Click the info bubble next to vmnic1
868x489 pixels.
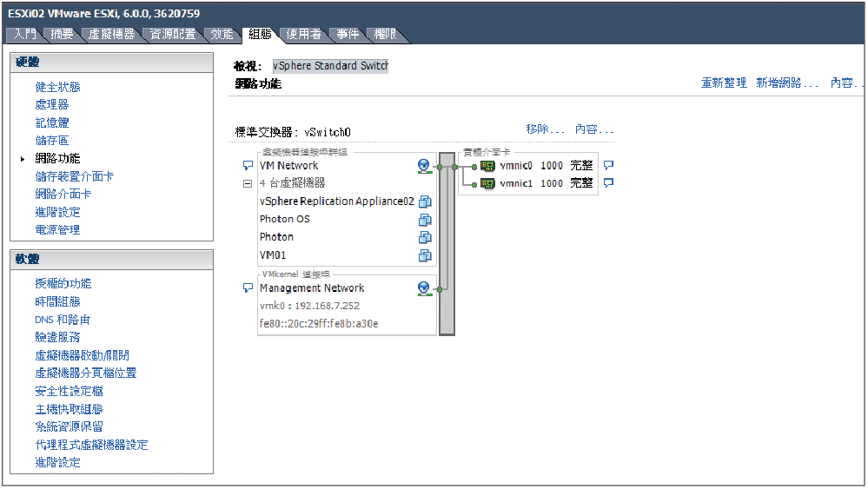(608, 183)
